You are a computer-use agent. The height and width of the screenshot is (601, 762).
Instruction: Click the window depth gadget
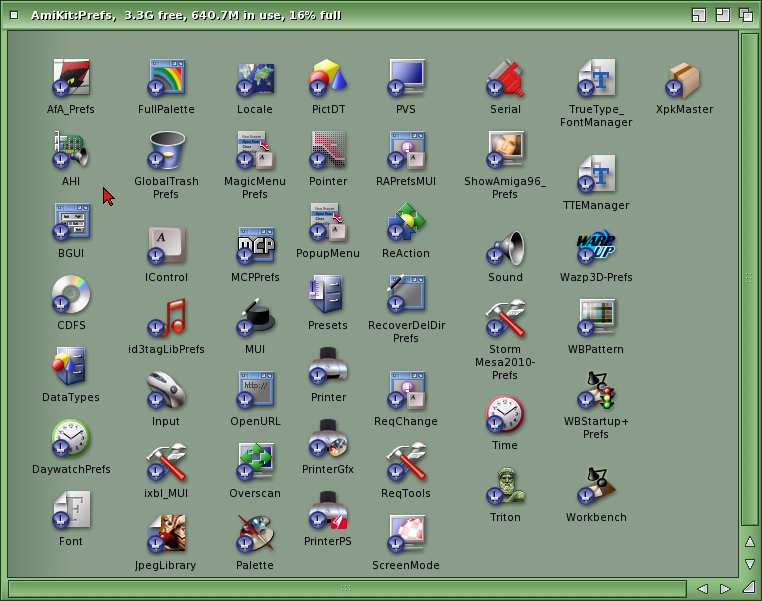point(746,15)
